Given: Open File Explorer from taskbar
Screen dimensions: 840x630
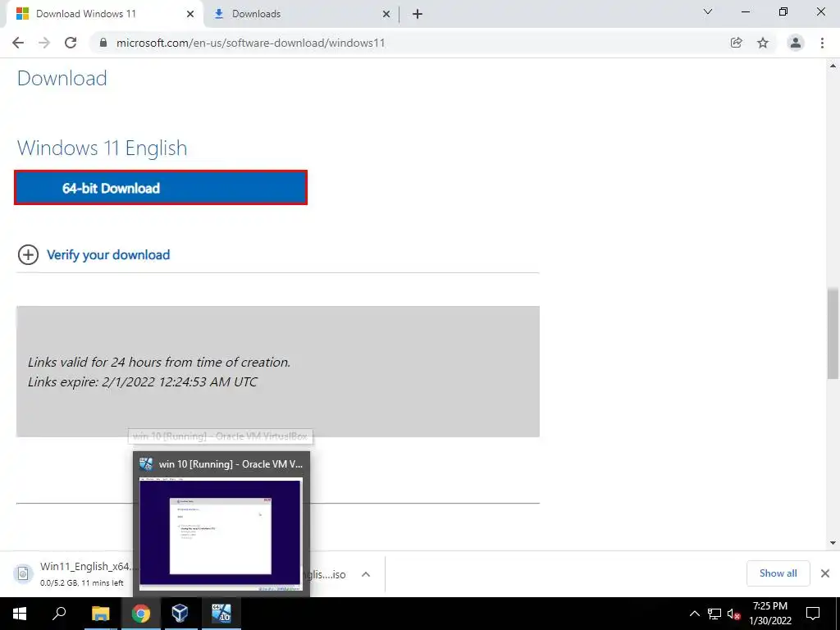Looking at the screenshot, I should (100, 614).
